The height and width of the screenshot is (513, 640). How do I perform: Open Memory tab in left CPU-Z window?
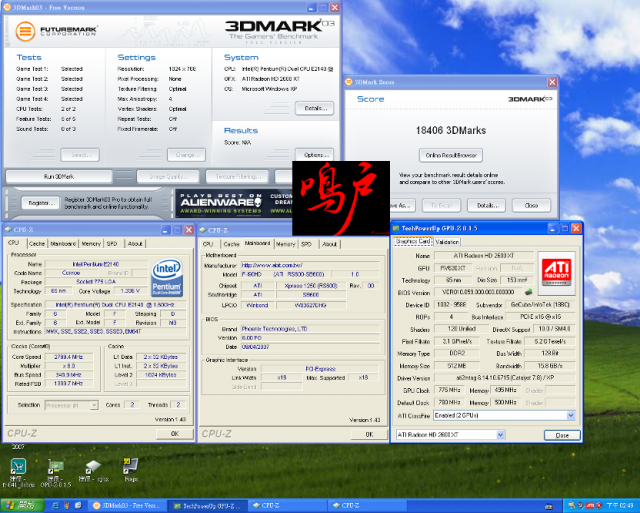[x=91, y=244]
